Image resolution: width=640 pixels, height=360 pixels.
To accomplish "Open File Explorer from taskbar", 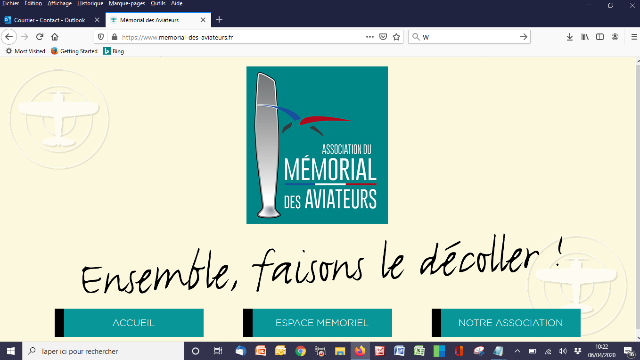I will (x=340, y=351).
